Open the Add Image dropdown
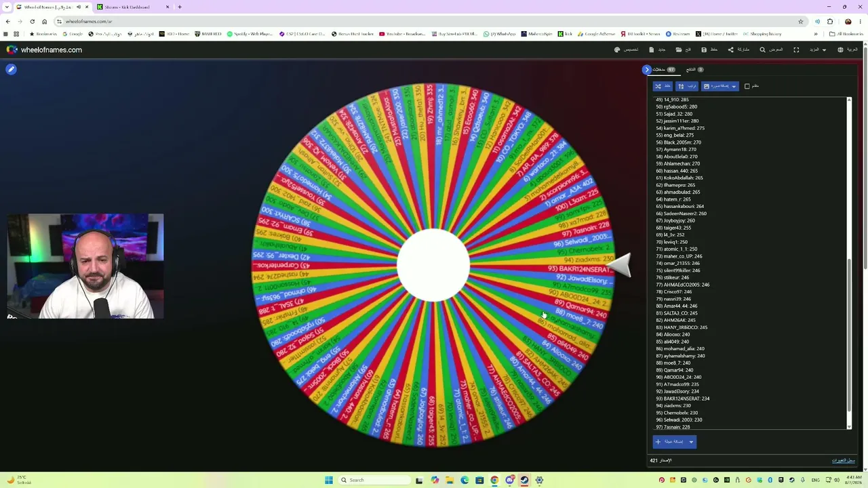The image size is (868, 488). (x=719, y=86)
